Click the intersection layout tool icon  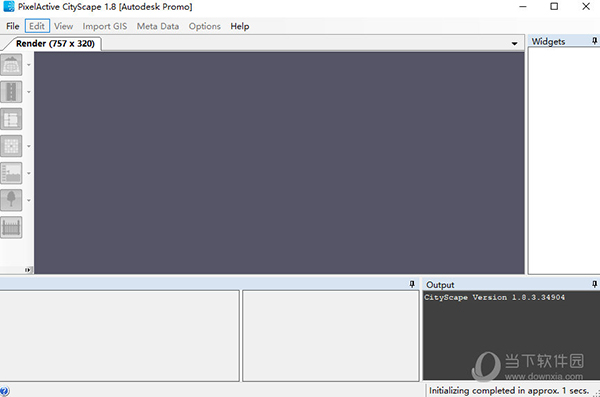[11, 119]
